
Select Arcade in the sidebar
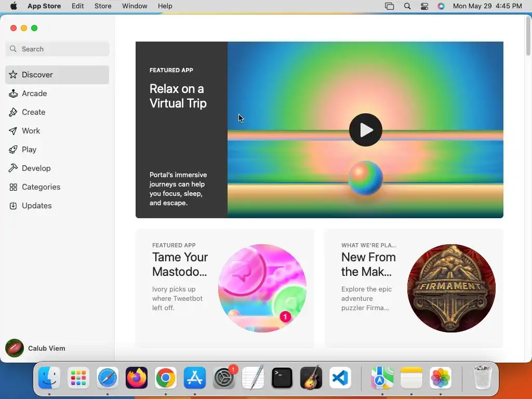pyautogui.click(x=57, y=94)
